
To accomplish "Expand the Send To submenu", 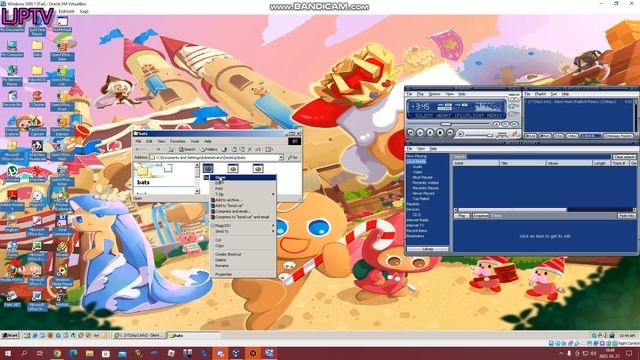I will pyautogui.click(x=243, y=231).
